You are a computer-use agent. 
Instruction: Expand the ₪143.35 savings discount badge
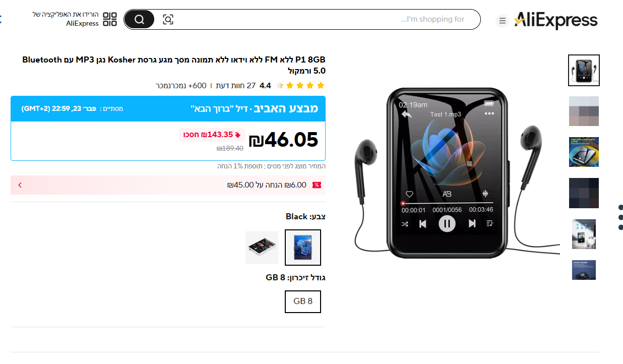pos(212,135)
